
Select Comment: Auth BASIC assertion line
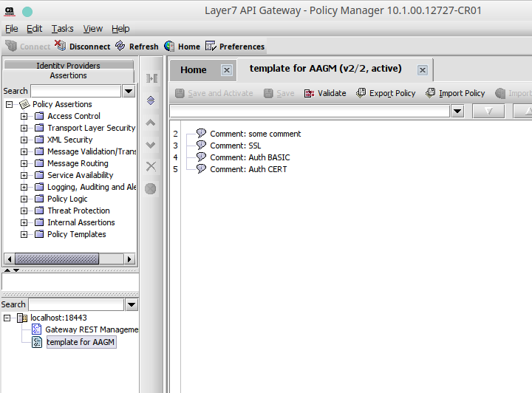tap(250, 157)
